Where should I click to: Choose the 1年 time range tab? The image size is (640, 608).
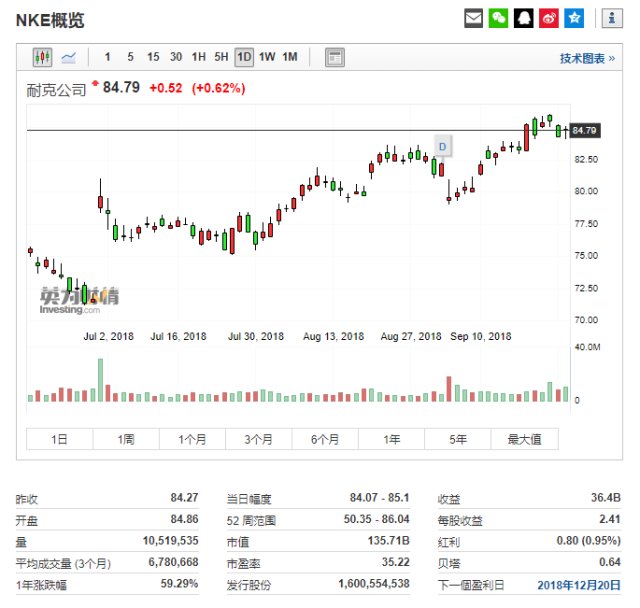(391, 439)
